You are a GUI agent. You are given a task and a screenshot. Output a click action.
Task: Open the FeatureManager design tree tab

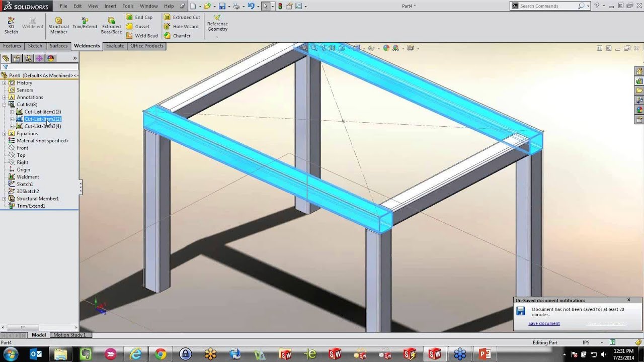[6, 58]
